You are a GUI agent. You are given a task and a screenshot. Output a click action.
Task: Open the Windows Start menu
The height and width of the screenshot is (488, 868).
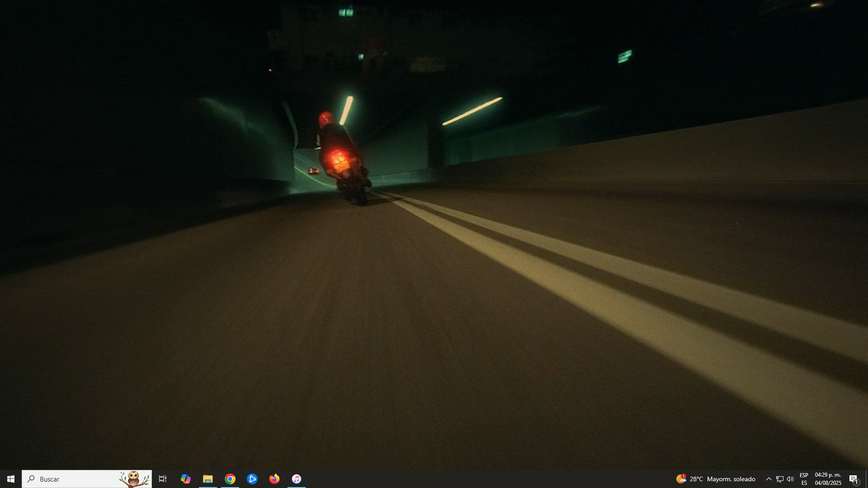11,479
